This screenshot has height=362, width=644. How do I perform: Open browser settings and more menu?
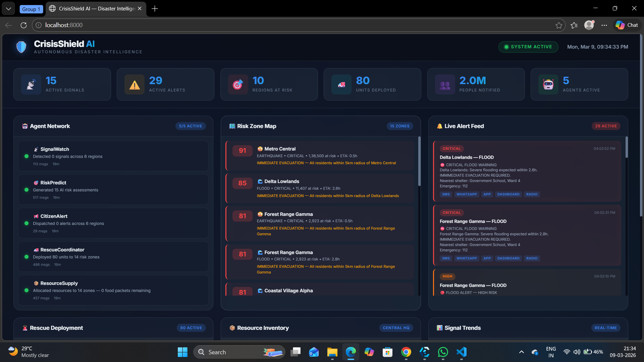pos(604,25)
